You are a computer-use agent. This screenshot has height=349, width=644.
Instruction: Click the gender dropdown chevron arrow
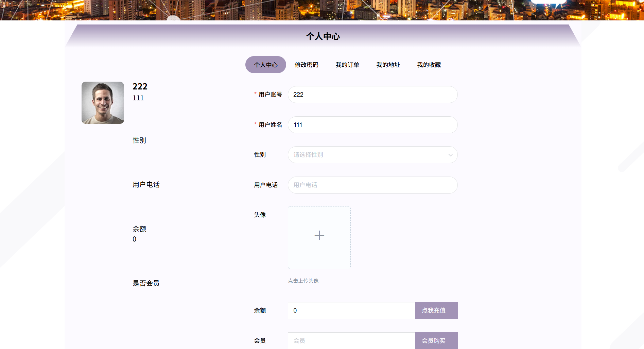point(451,155)
